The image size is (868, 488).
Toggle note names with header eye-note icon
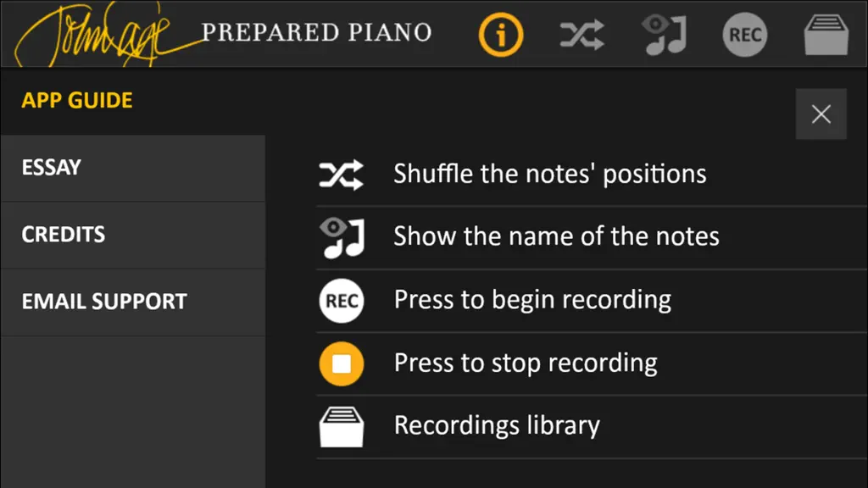pyautogui.click(x=664, y=35)
